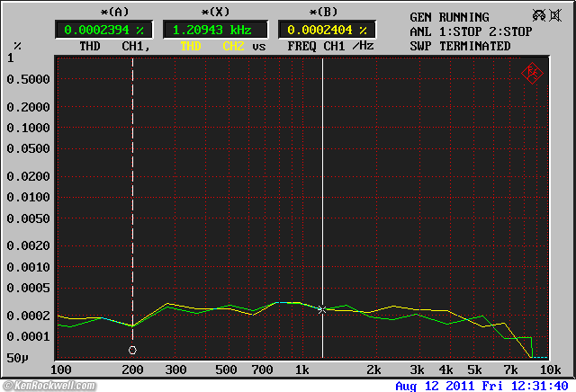This screenshot has height=392, width=576.
Task: Click the yellow THD trace label
Action: (x=191, y=46)
